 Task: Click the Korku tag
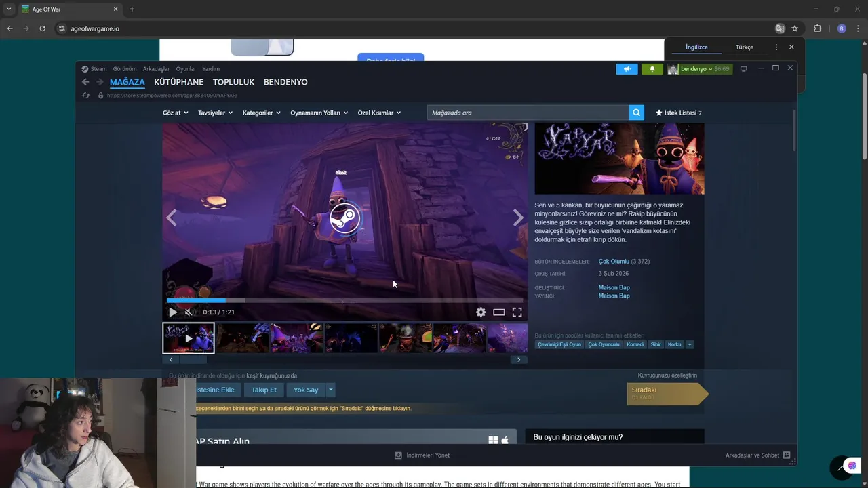674,344
